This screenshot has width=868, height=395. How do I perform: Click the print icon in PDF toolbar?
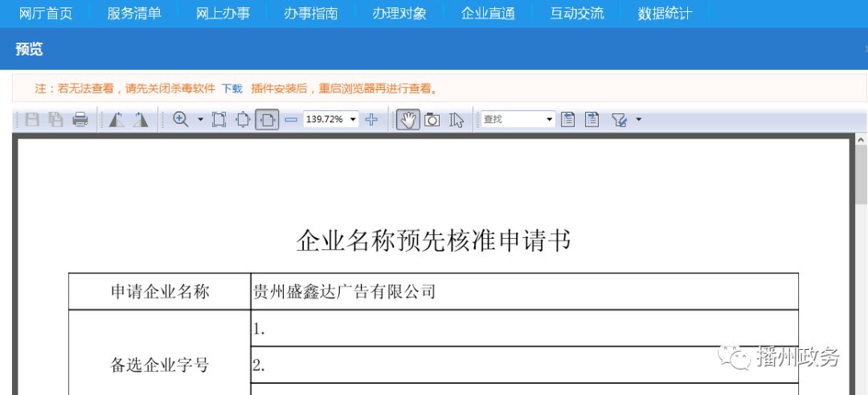point(80,120)
